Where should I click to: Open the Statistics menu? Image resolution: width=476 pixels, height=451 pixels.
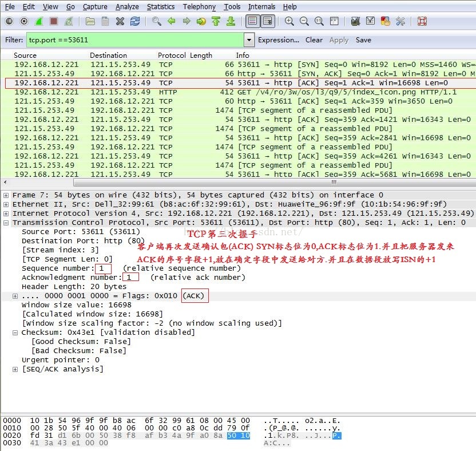tap(161, 7)
